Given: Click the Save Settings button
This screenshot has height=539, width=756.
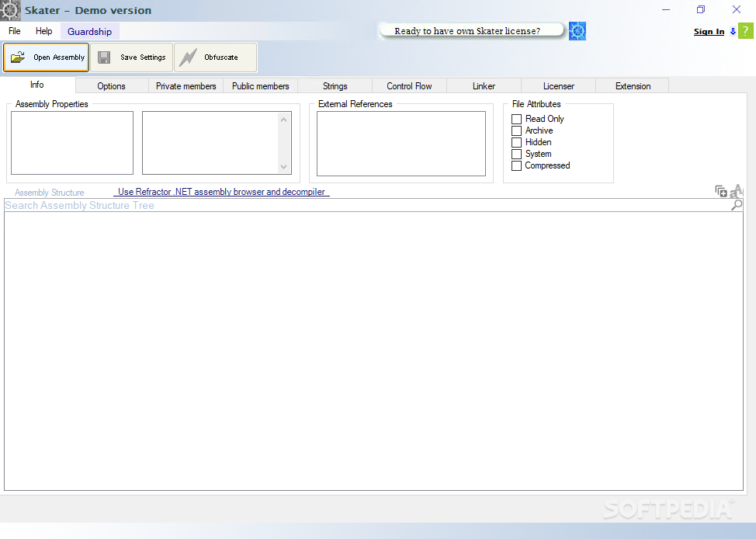Looking at the screenshot, I should click(x=132, y=57).
